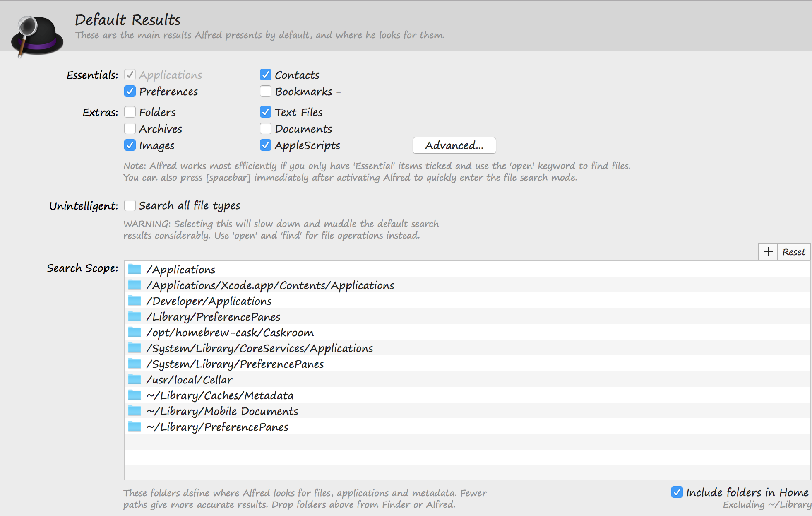Select the /Developer/Applications path text
812x516 pixels.
(x=209, y=301)
